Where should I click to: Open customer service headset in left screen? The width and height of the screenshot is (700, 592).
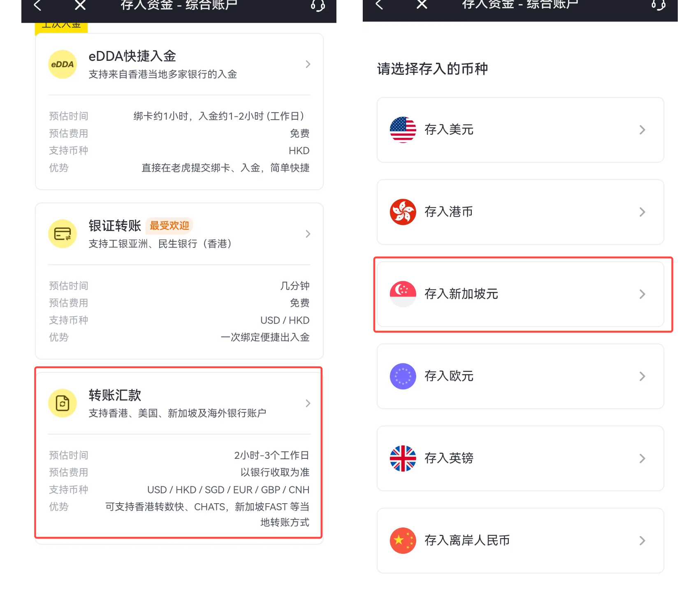(318, 5)
